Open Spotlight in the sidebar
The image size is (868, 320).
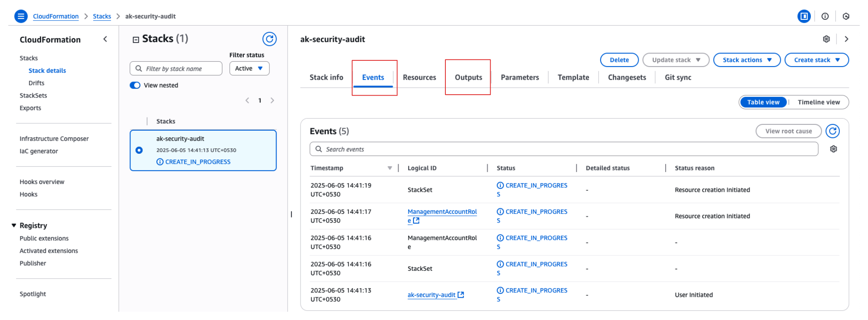(33, 294)
